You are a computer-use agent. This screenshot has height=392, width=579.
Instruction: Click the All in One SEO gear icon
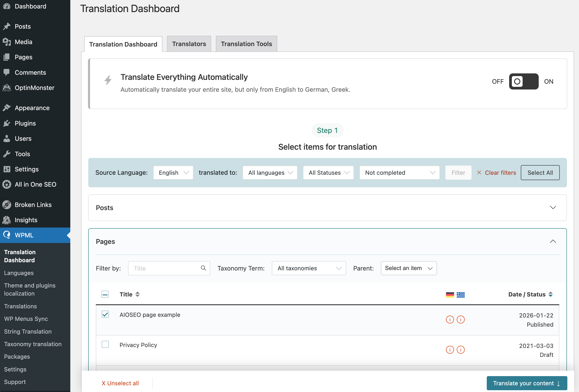[7, 184]
